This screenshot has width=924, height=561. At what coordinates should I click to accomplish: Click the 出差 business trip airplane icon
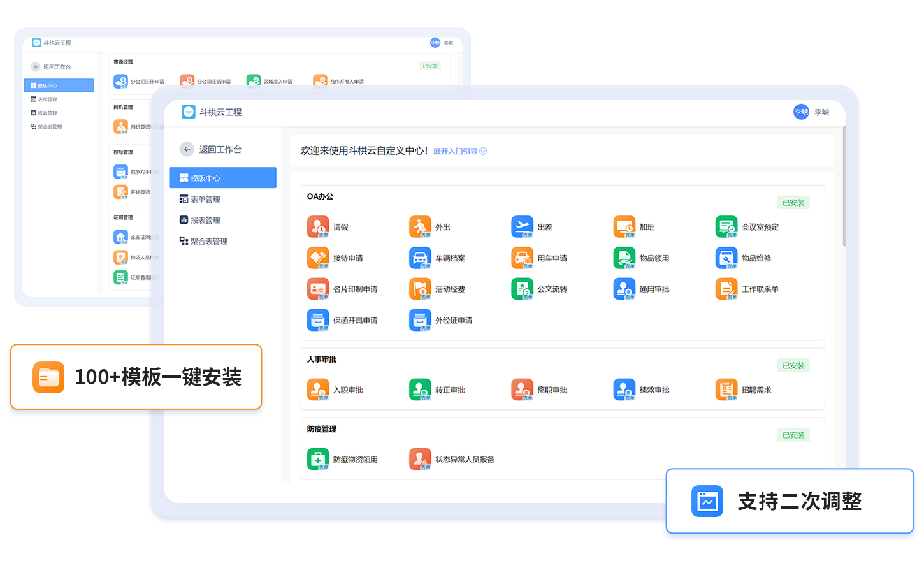tap(521, 226)
